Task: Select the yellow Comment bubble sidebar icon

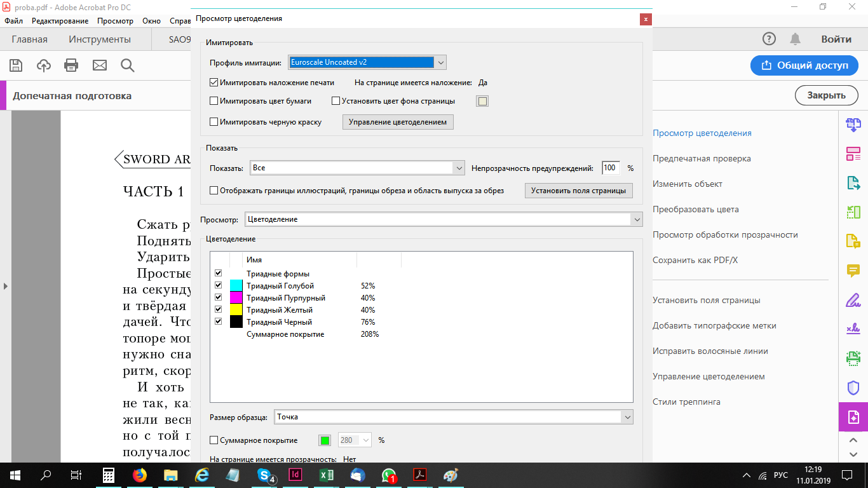Action: pos(853,271)
